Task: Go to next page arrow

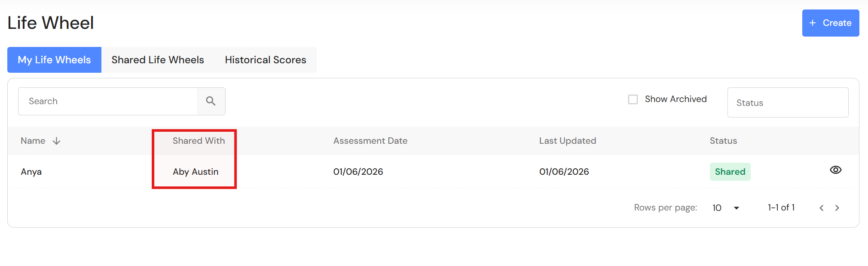Action: click(837, 208)
